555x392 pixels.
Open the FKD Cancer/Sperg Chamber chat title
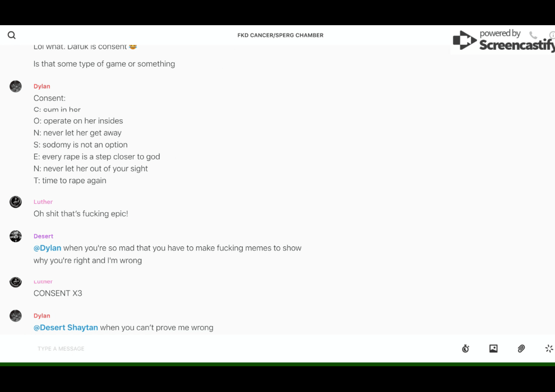coord(280,35)
